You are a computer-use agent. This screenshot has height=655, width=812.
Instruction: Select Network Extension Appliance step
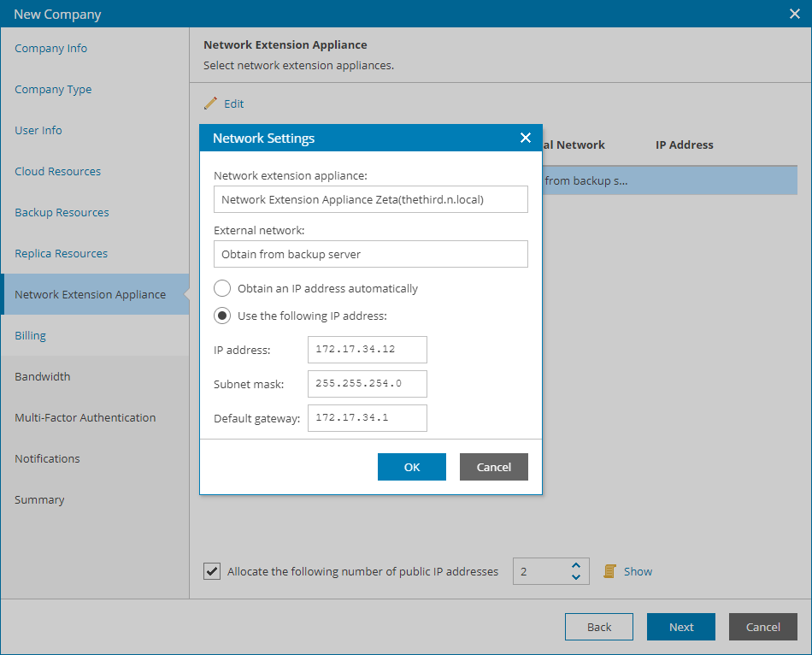pyautogui.click(x=95, y=294)
